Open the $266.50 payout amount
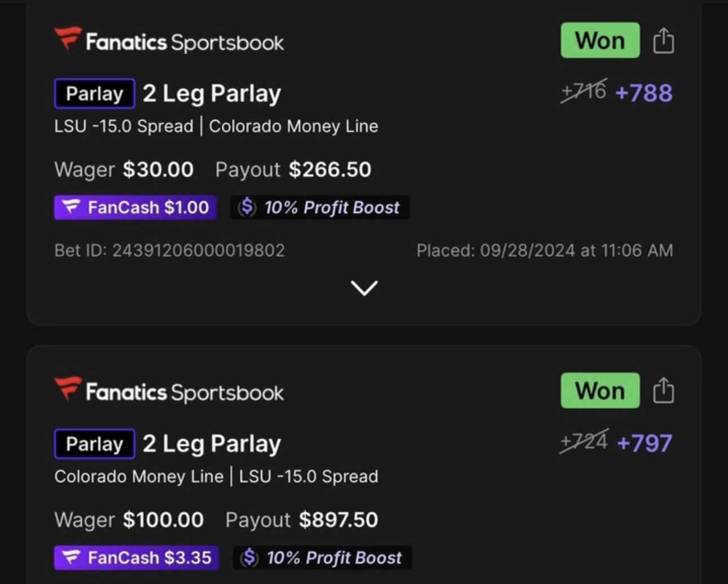The width and height of the screenshot is (728, 584). coord(330,169)
